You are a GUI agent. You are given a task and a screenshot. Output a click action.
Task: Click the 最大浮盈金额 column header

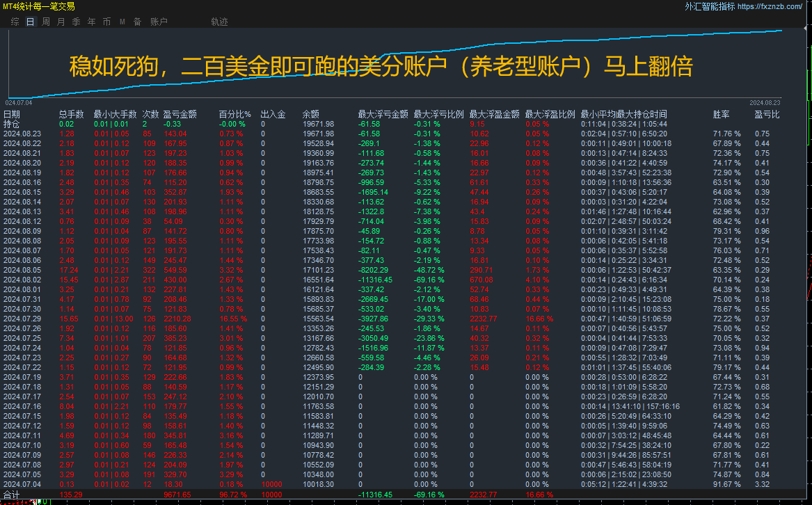(x=495, y=115)
